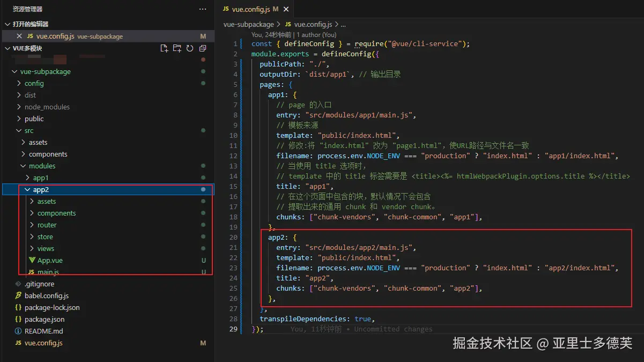Click the JS icon beside main.js
Screen dimensions: 644x362
point(31,272)
